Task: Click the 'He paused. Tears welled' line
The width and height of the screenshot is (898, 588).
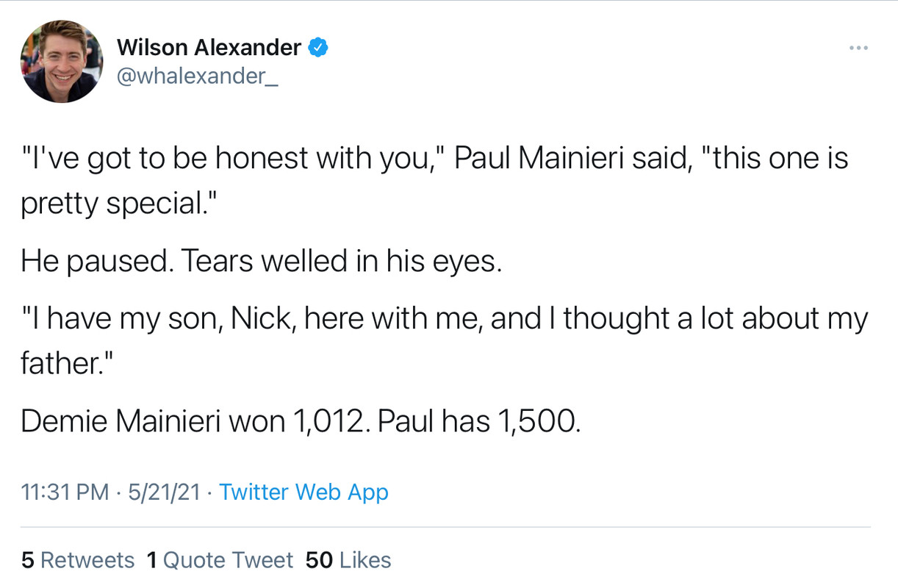Action: click(x=261, y=261)
